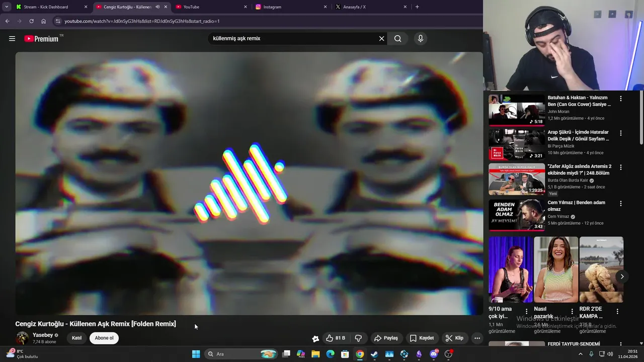The height and width of the screenshot is (362, 644).
Task: Start voice search with microphone
Action: tap(420, 39)
